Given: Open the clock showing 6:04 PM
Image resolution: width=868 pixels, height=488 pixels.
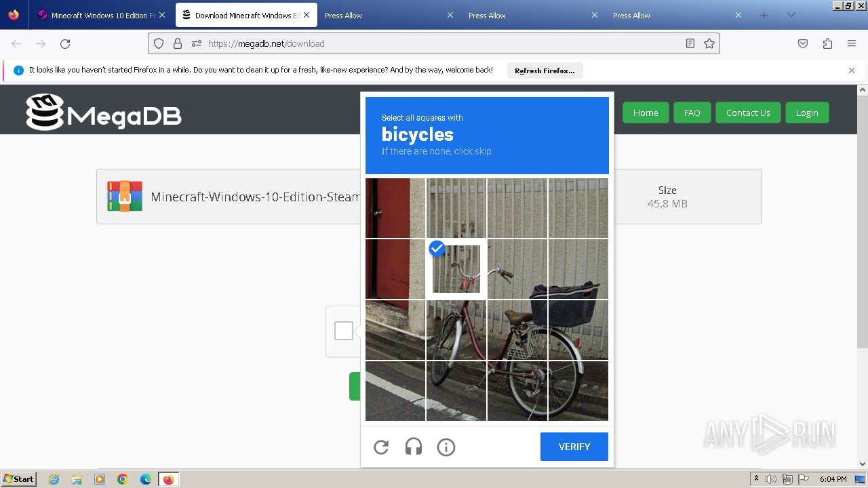Looking at the screenshot, I should click(833, 479).
